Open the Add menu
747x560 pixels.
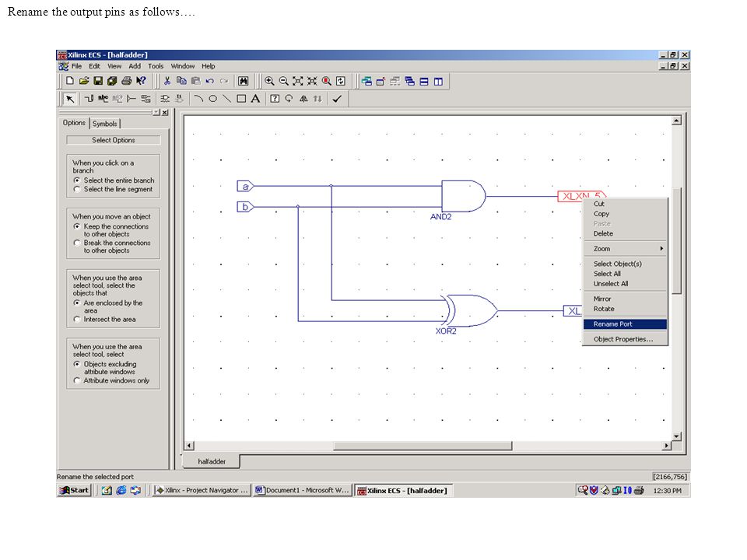[x=135, y=66]
